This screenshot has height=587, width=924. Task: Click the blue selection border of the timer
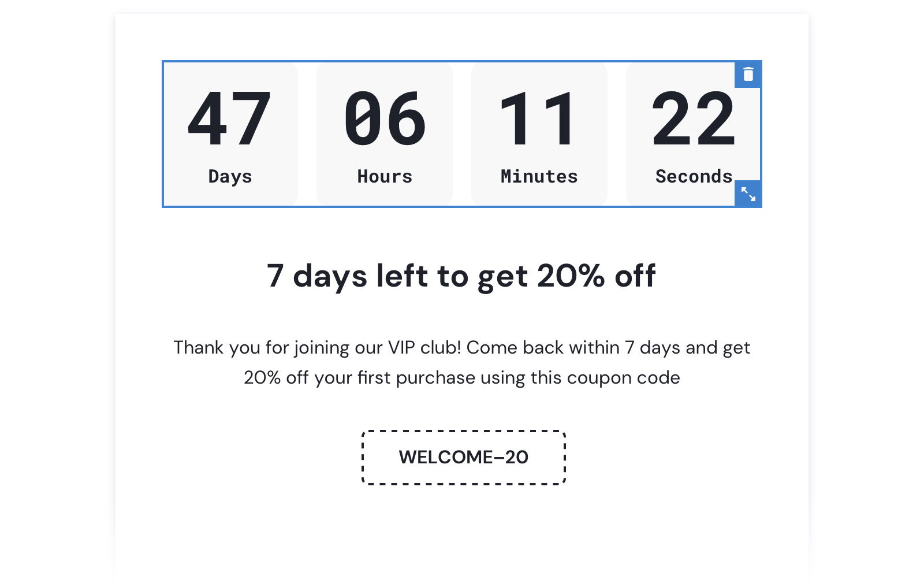coord(462,62)
